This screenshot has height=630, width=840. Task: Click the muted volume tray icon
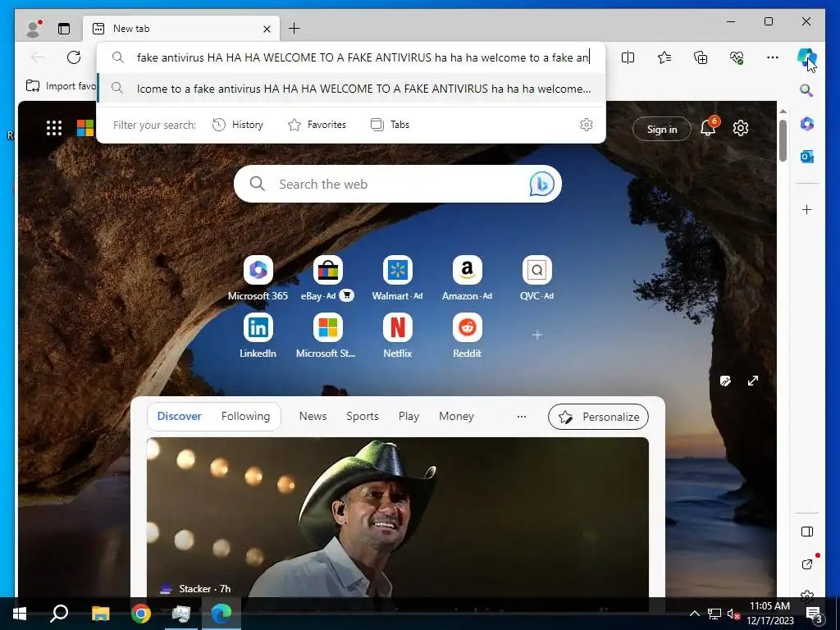coord(733,614)
